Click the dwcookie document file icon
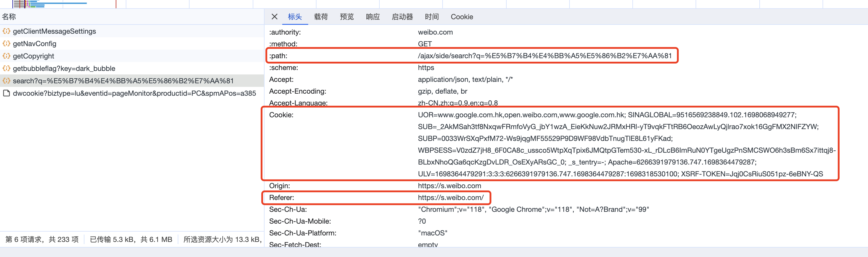The width and height of the screenshot is (868, 257). [x=6, y=93]
